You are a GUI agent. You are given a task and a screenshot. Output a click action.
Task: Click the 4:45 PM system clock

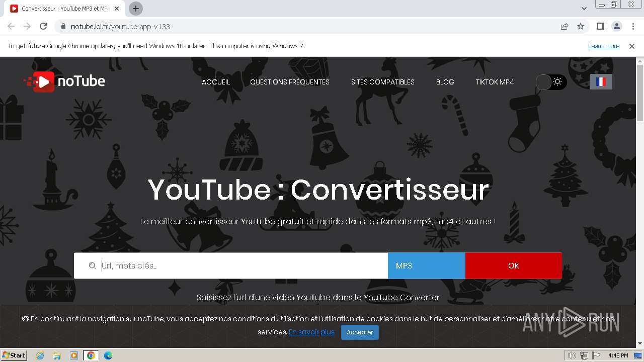click(618, 355)
